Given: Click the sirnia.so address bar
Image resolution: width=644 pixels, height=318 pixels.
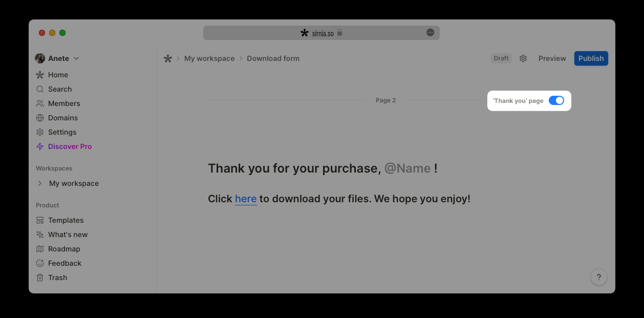Looking at the screenshot, I should (321, 33).
